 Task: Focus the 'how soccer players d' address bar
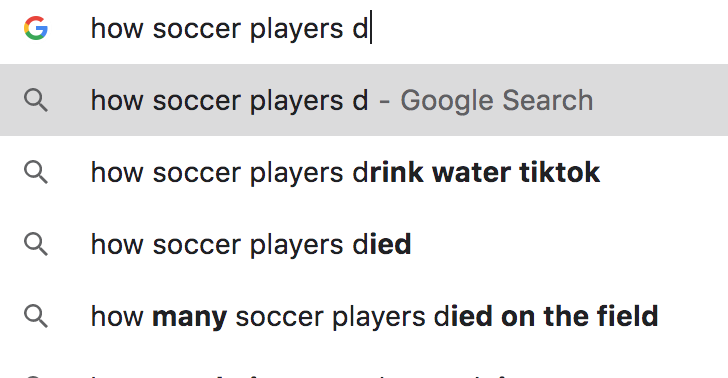(x=364, y=29)
